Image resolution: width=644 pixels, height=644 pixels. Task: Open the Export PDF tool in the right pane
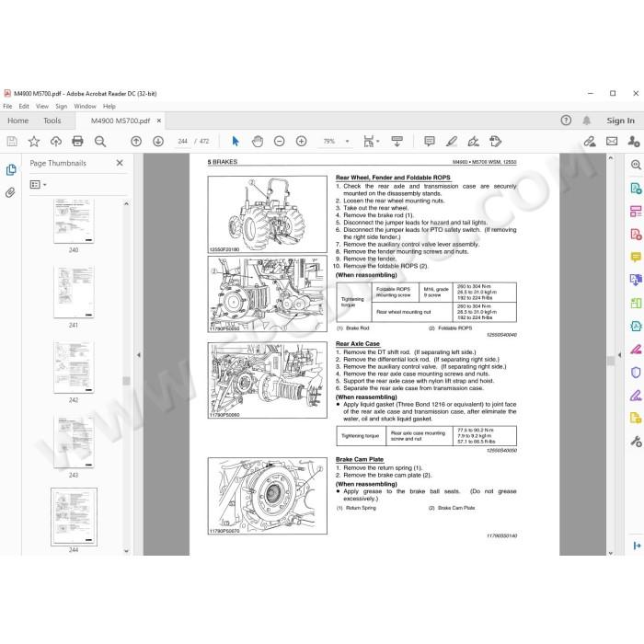click(636, 189)
